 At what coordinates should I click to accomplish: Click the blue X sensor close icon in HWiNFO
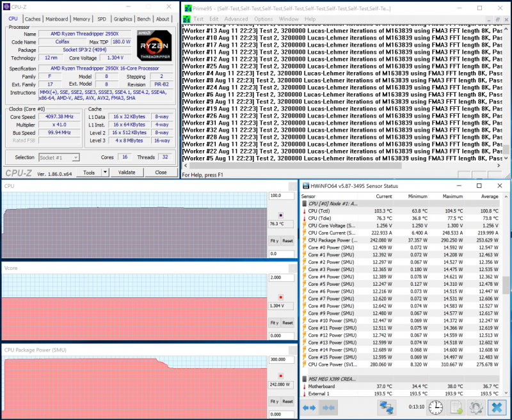point(497,407)
